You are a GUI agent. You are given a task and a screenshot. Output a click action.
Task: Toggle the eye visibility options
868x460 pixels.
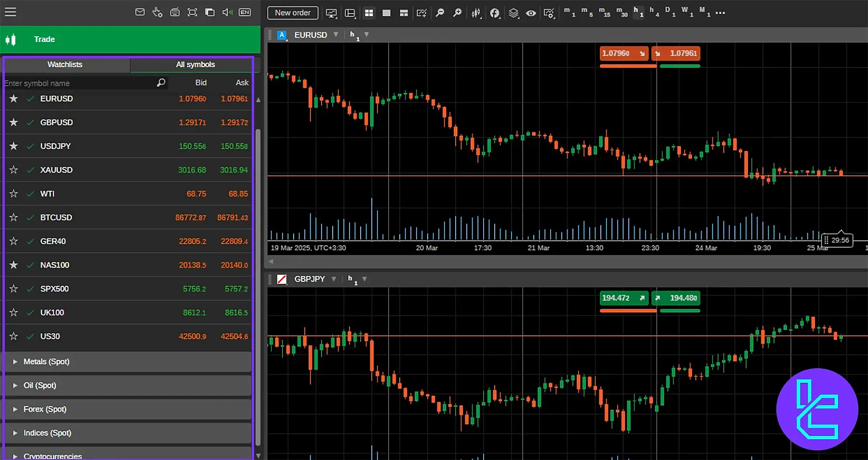531,13
